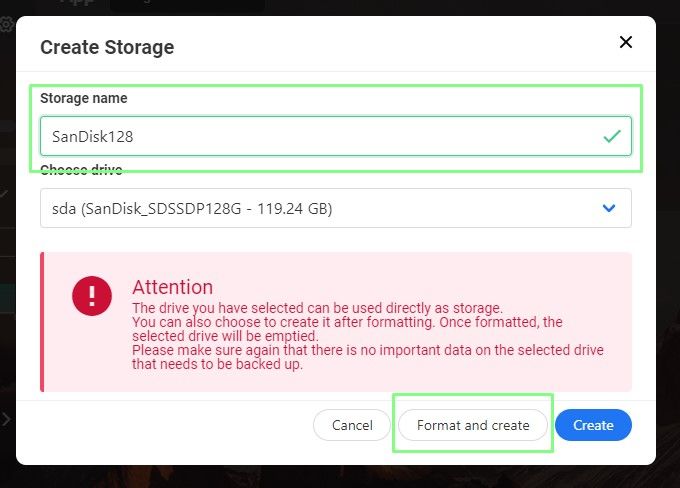Choose Format and create
This screenshot has height=488, width=680.
point(473,425)
